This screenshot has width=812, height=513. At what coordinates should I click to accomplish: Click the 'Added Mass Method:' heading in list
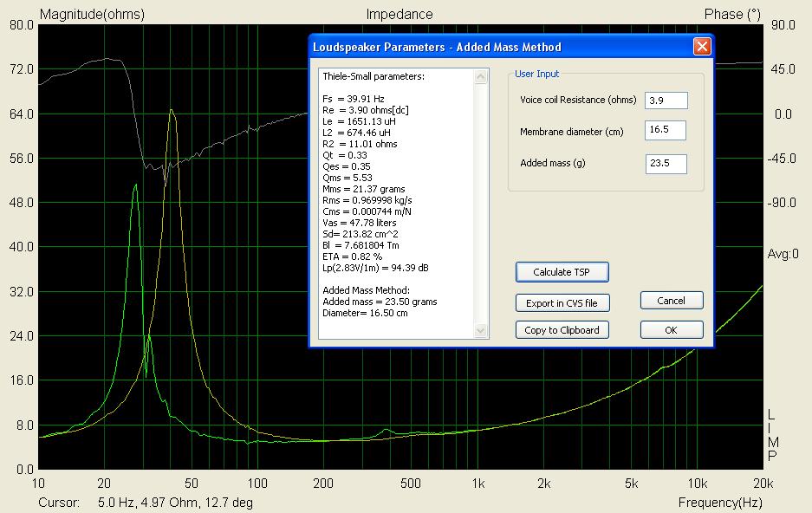point(366,290)
